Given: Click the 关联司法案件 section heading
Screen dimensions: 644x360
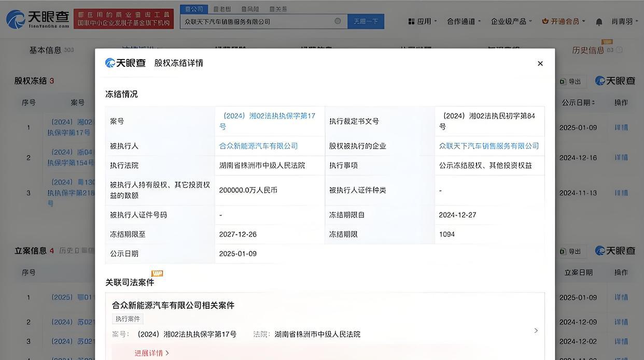Looking at the screenshot, I should point(130,282).
